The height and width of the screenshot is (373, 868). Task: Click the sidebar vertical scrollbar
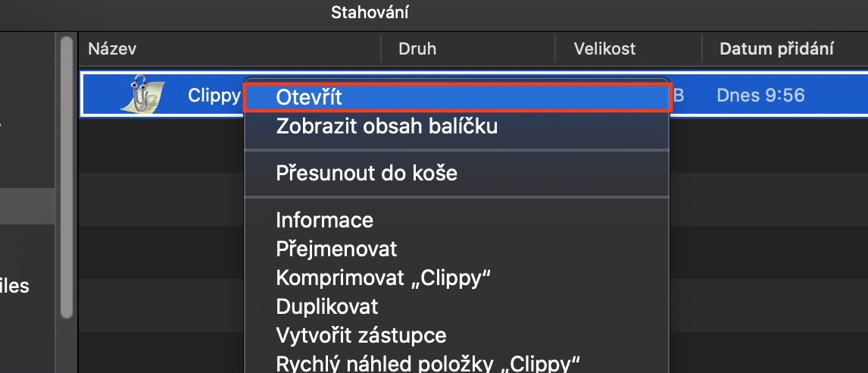[67, 174]
